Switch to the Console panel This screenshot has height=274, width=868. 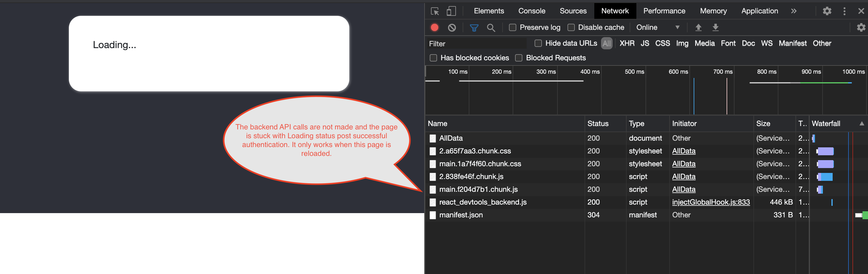pos(532,11)
